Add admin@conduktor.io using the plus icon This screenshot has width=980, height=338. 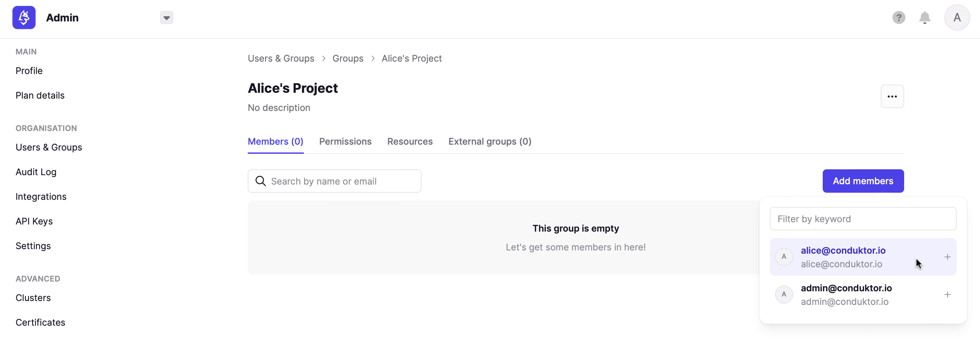tap(947, 295)
